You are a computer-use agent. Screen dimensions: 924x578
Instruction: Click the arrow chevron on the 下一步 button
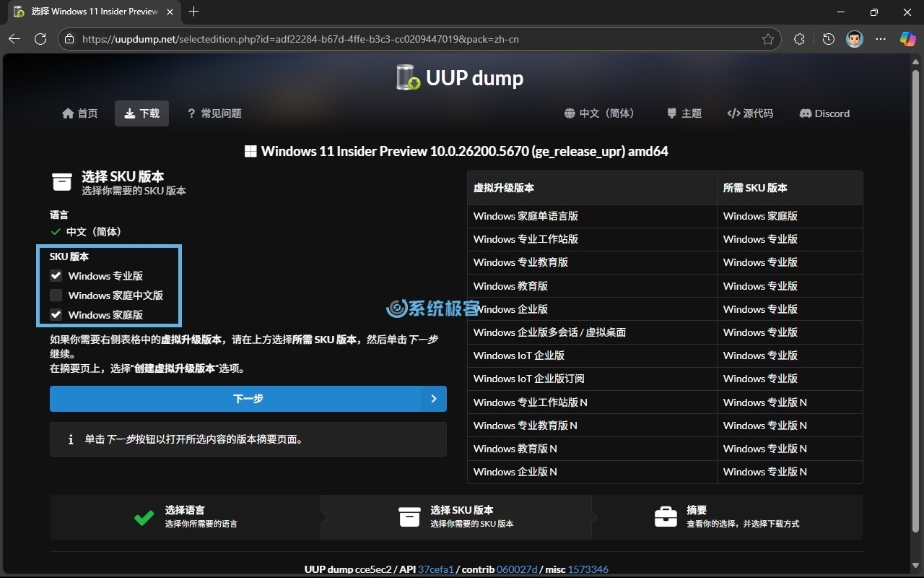pos(433,399)
